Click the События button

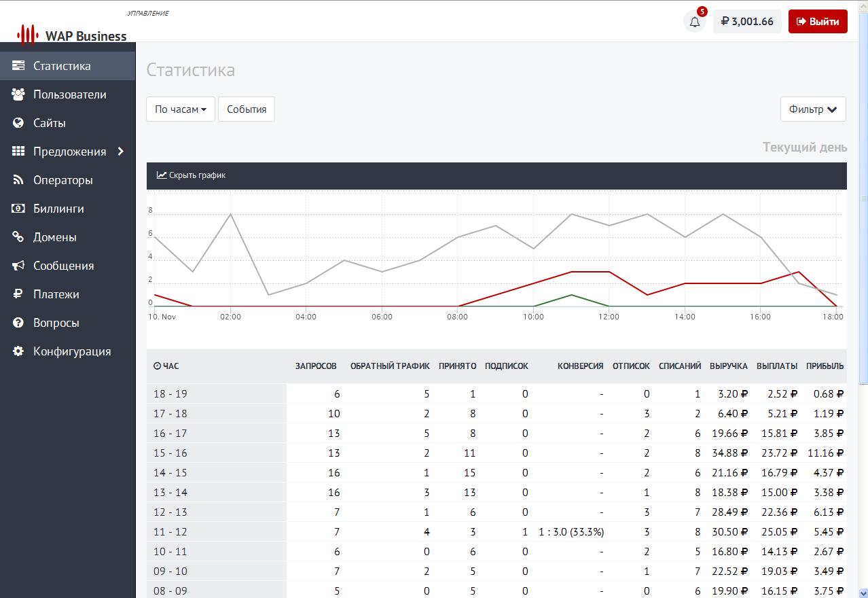[246, 109]
